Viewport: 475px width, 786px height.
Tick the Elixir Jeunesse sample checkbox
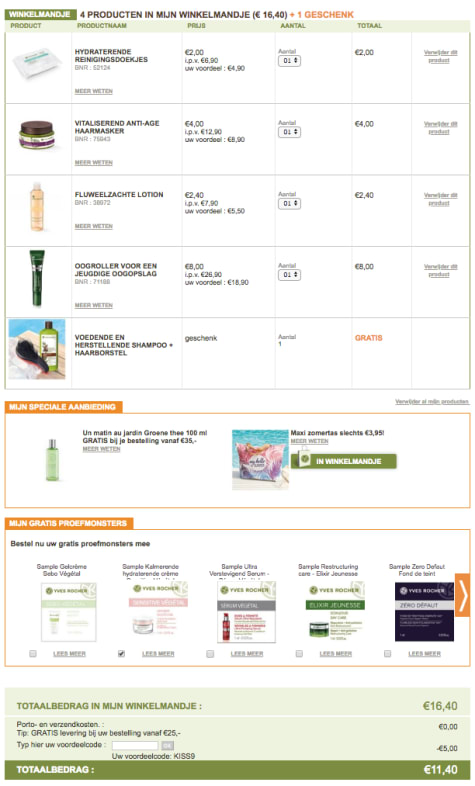click(299, 654)
